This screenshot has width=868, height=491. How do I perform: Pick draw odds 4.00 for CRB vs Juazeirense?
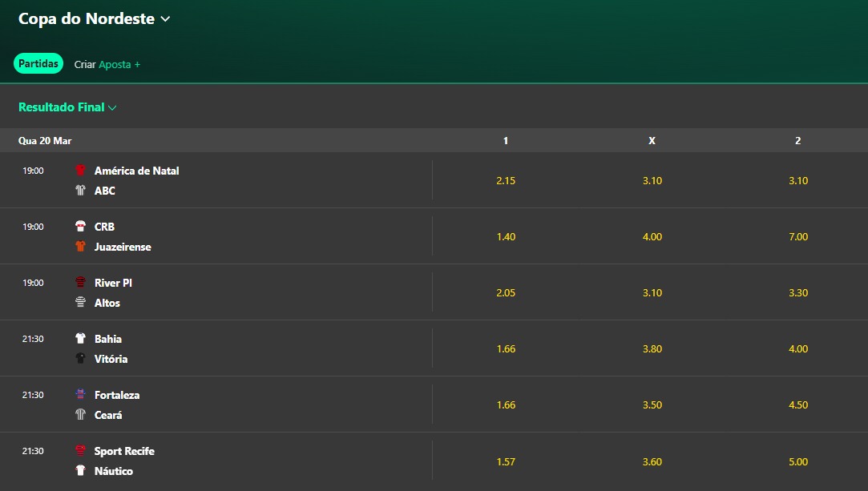(652, 236)
